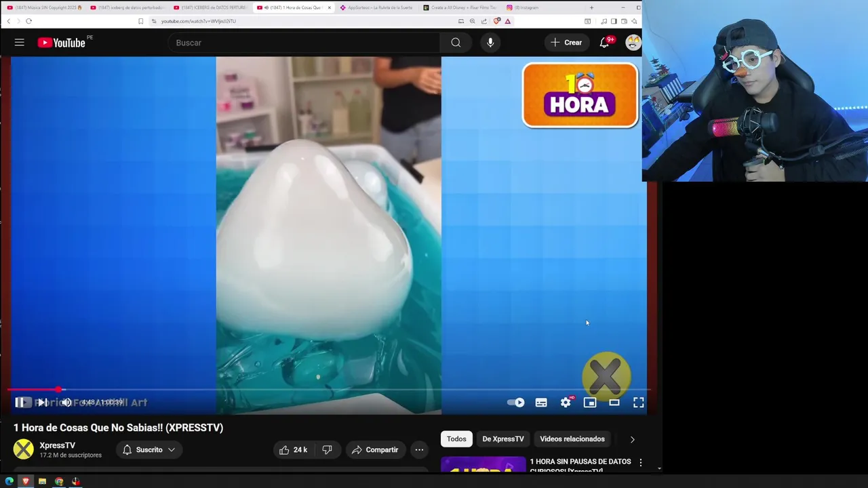
Task: Reload the current page
Action: coord(28,21)
